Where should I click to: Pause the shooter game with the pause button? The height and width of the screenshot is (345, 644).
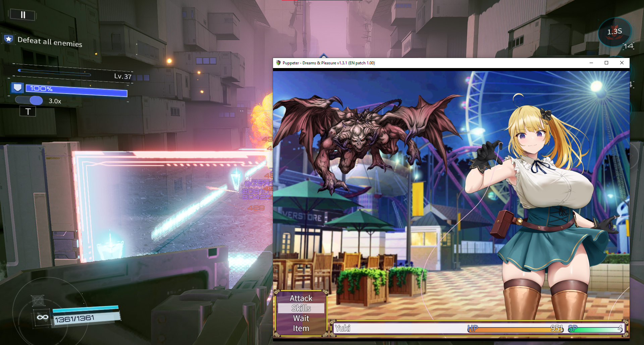[23, 15]
